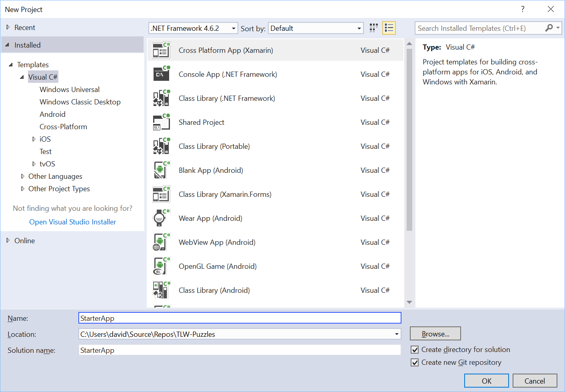This screenshot has width=565, height=392.
Task: Open the .NET Framework 4.6.2 version dropdown
Action: point(194,28)
